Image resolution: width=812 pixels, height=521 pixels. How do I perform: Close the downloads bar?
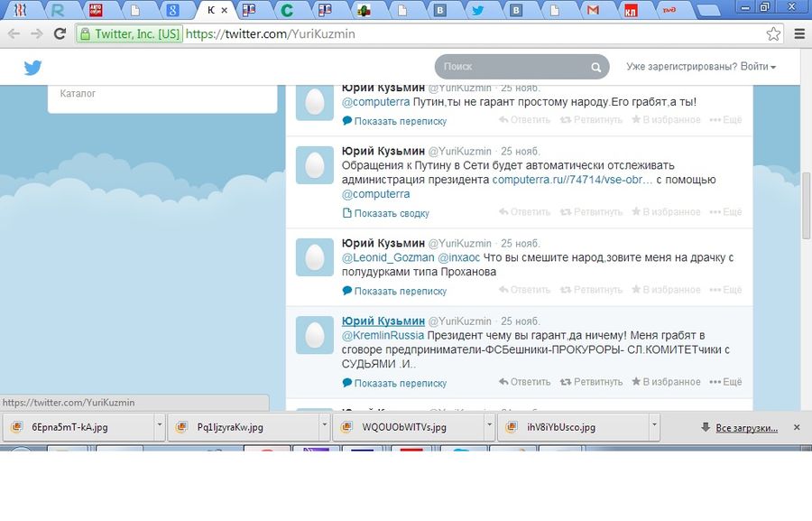pyautogui.click(x=796, y=427)
